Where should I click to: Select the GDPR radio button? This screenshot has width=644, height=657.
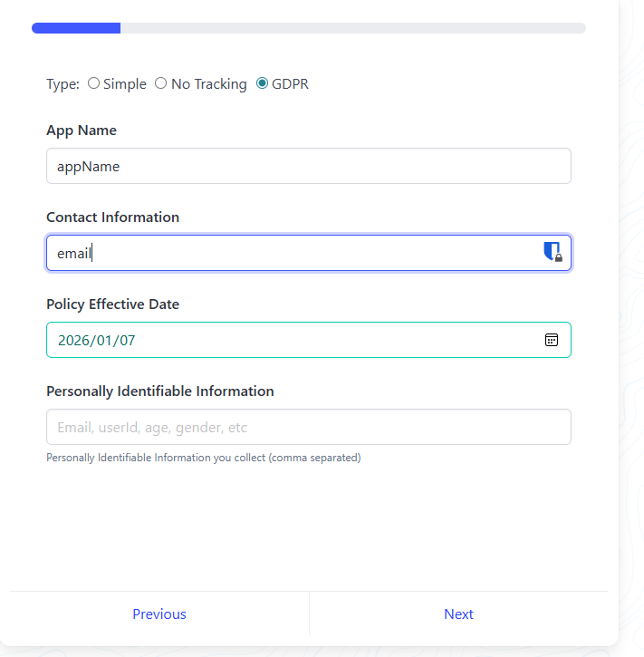(262, 83)
